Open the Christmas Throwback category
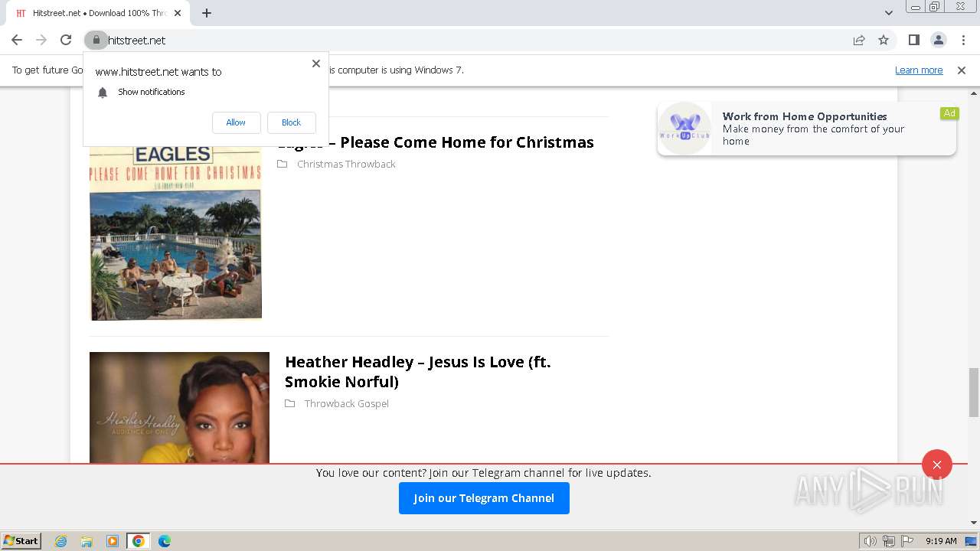 346,164
